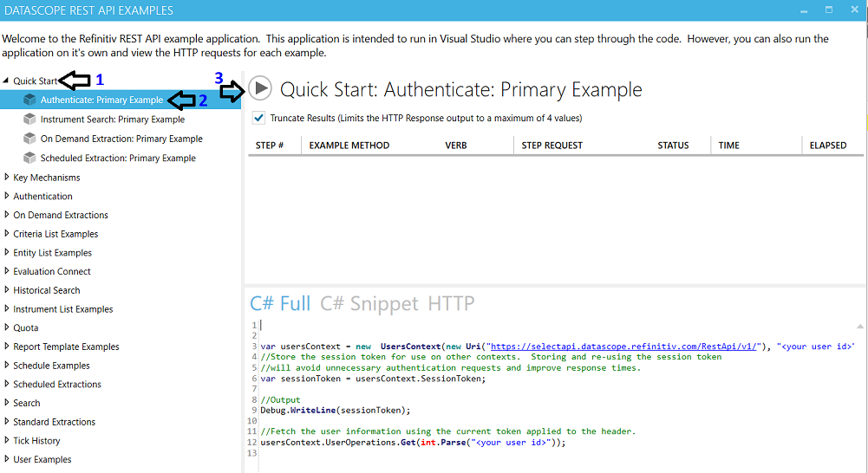Expand the Historical Search node
This screenshot has width=868, height=473.
point(7,290)
